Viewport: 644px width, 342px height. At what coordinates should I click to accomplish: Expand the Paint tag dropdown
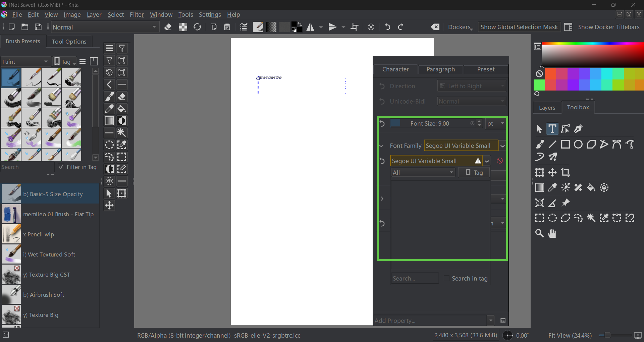click(25, 62)
